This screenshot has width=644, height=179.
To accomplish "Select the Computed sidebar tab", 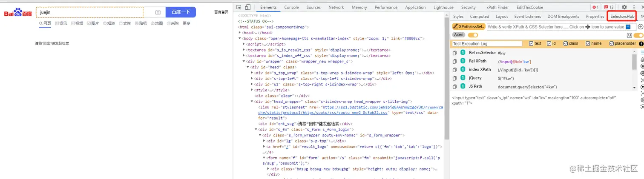I will pyautogui.click(x=480, y=17).
